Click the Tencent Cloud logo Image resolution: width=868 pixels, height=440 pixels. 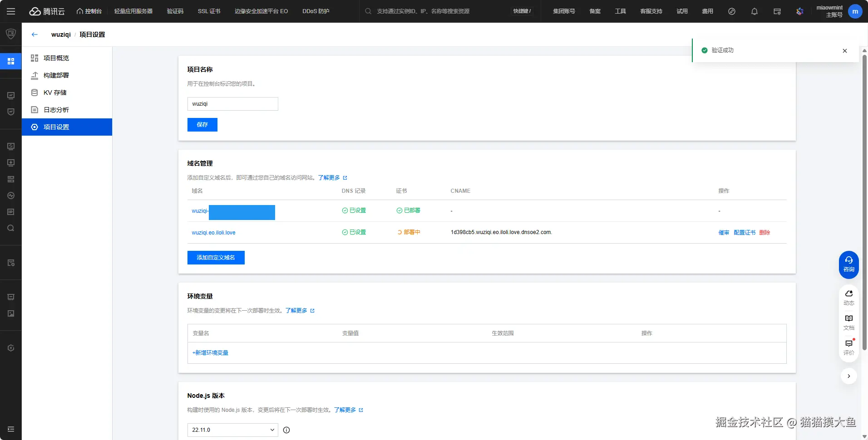click(x=47, y=11)
